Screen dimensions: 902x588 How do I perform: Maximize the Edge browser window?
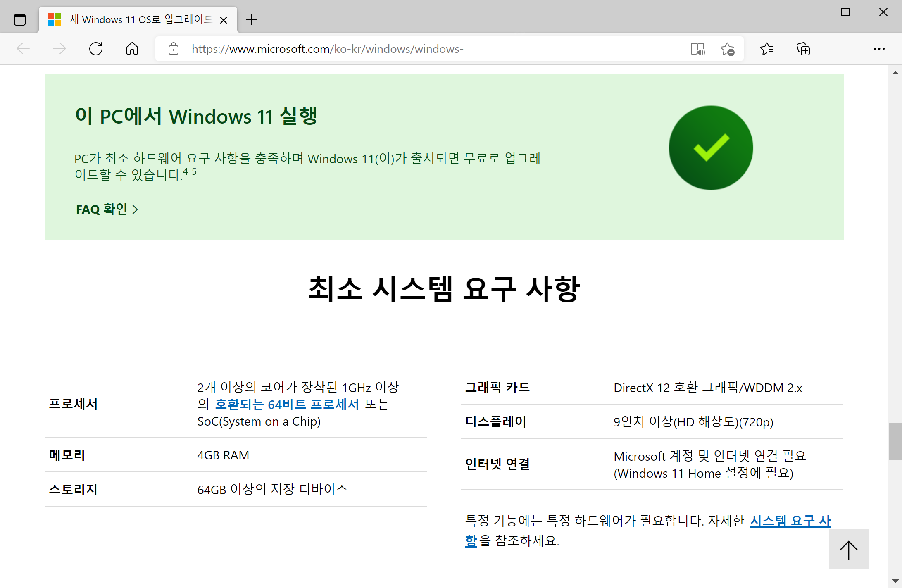pos(845,12)
